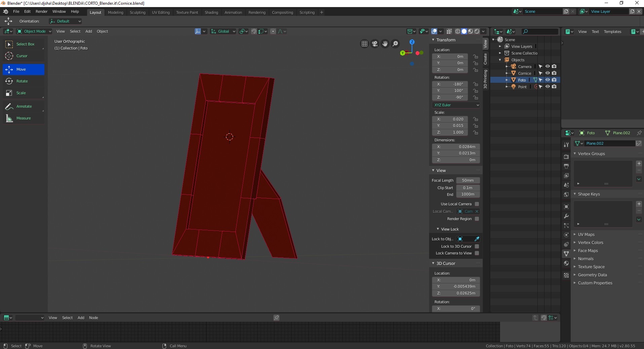Select Cornice object in outliner
The image size is (644, 349).
[525, 73]
